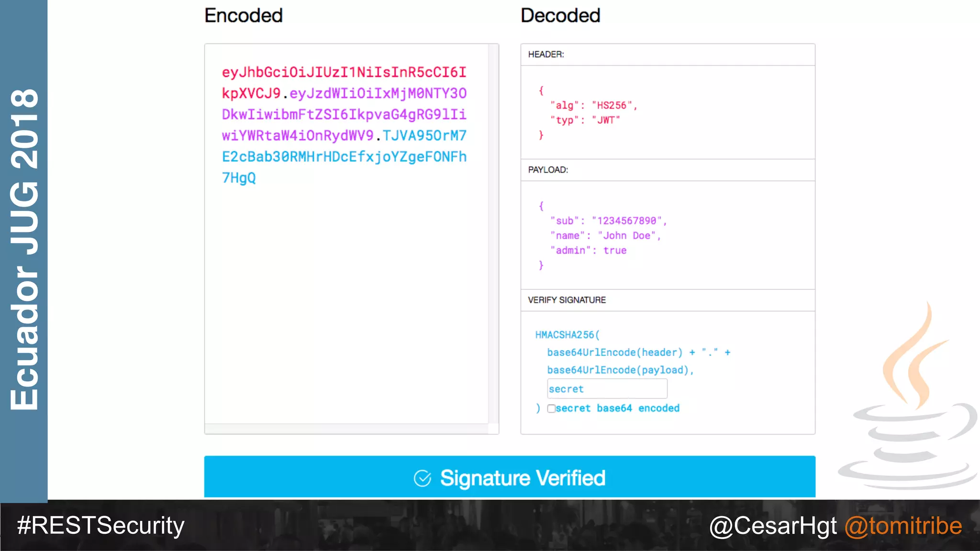Click the PAYLOAD section label
This screenshot has width=980, height=551.
[x=548, y=170]
